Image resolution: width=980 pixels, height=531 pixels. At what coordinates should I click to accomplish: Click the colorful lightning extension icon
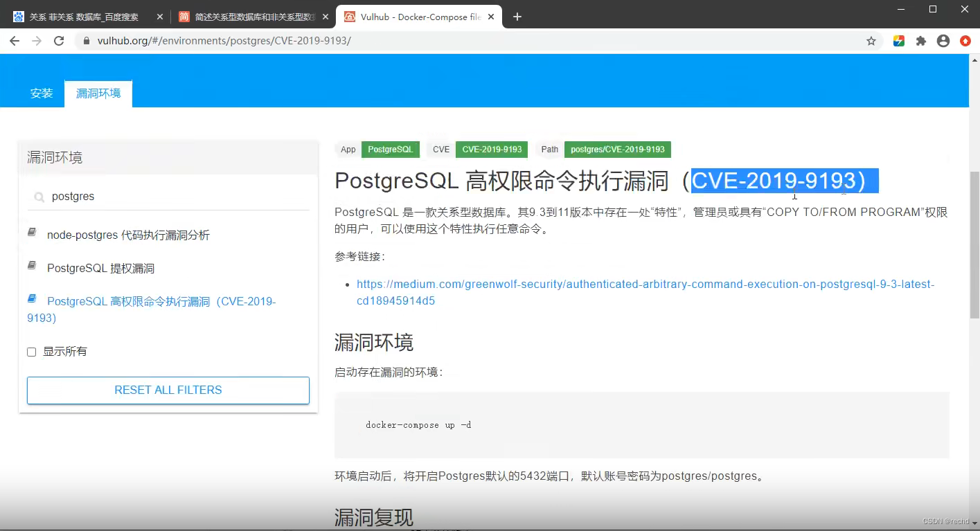coord(898,41)
